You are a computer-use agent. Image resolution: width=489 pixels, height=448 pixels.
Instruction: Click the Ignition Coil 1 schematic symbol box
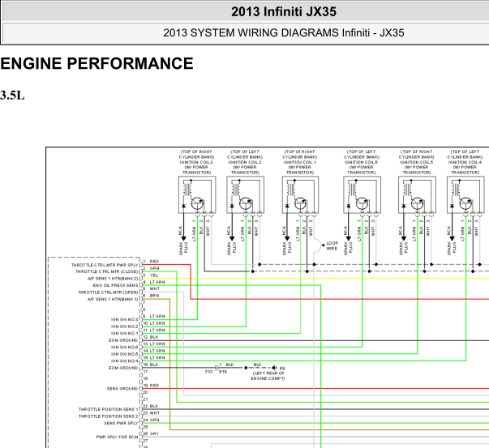pos(300,194)
